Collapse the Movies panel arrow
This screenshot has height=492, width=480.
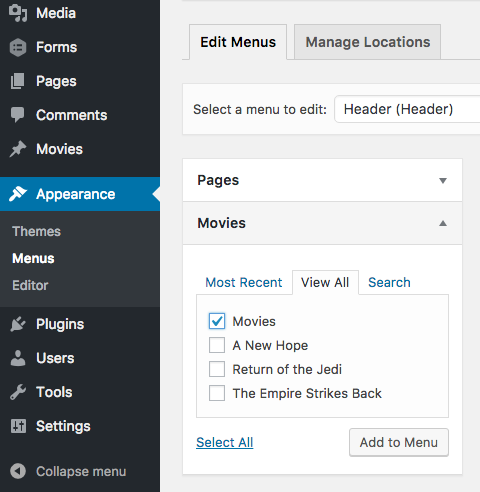click(443, 223)
